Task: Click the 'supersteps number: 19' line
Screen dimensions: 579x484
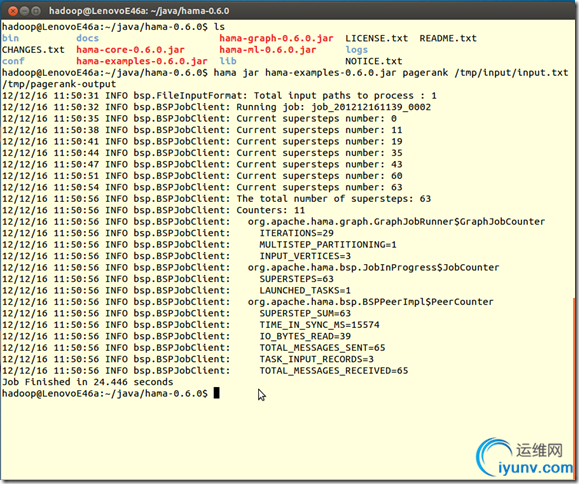Action: click(202, 141)
